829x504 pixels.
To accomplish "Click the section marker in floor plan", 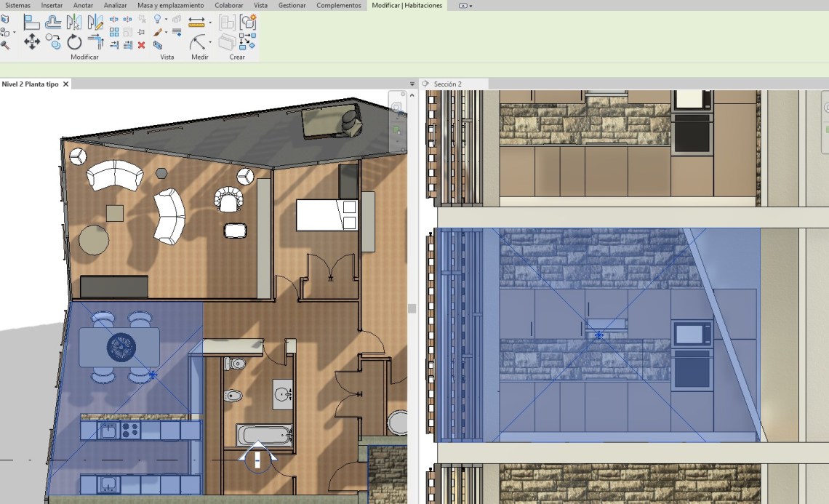I will click(258, 460).
